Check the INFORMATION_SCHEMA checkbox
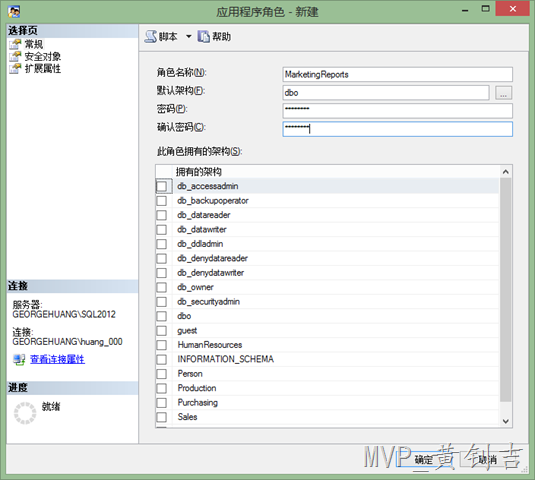Image resolution: width=535 pixels, height=480 pixels. click(162, 359)
